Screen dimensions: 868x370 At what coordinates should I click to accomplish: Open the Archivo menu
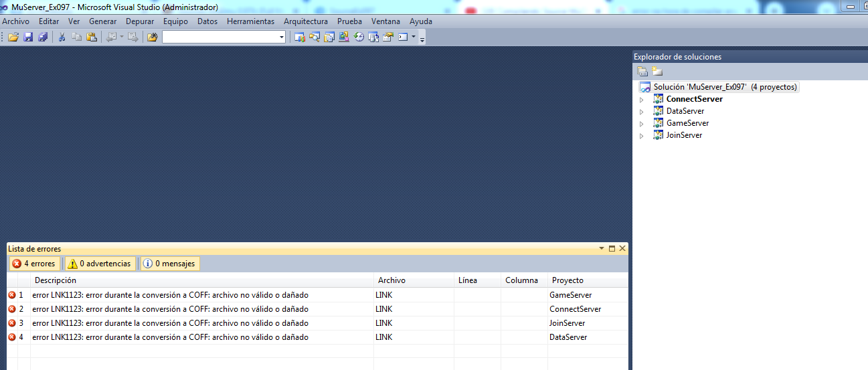point(16,21)
